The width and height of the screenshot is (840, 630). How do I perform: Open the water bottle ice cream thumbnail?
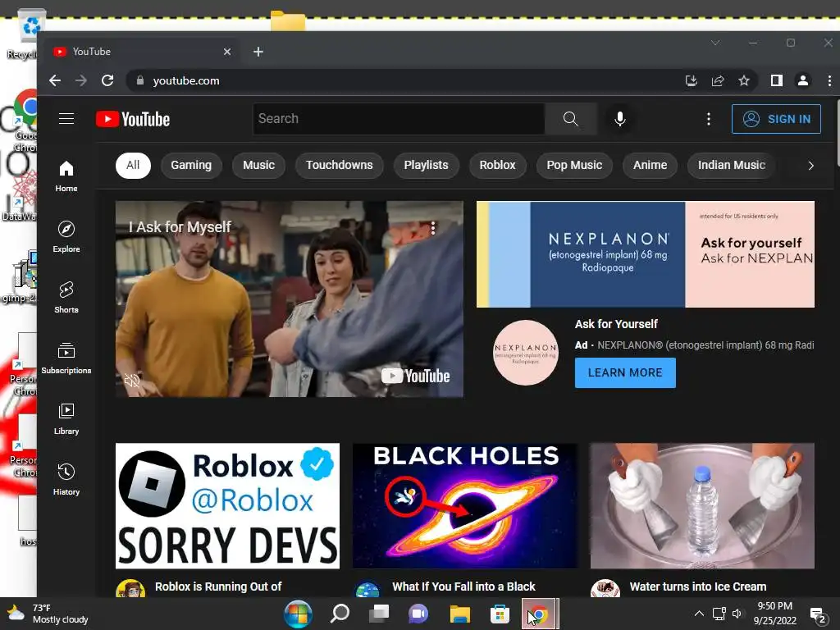(702, 505)
